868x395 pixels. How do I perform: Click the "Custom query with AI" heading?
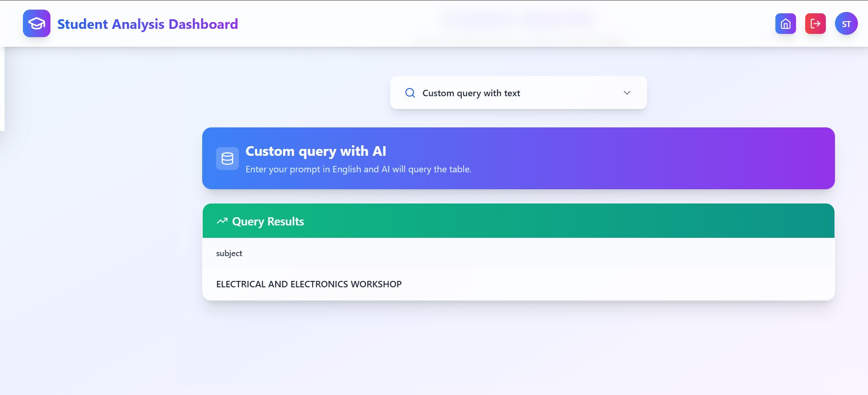click(x=315, y=151)
